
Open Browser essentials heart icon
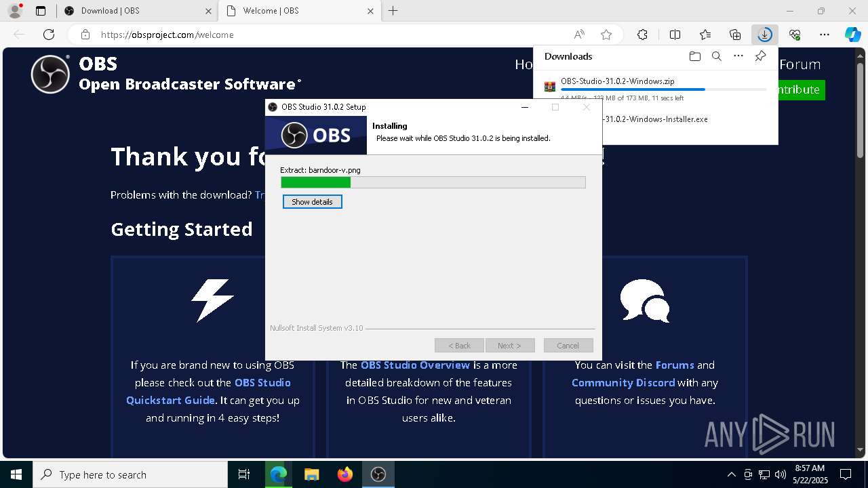pos(795,35)
